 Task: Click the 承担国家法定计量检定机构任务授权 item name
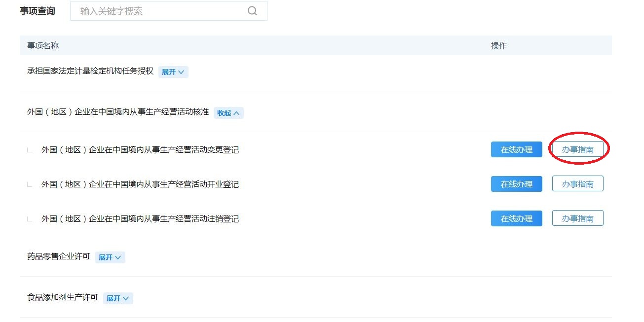click(90, 71)
